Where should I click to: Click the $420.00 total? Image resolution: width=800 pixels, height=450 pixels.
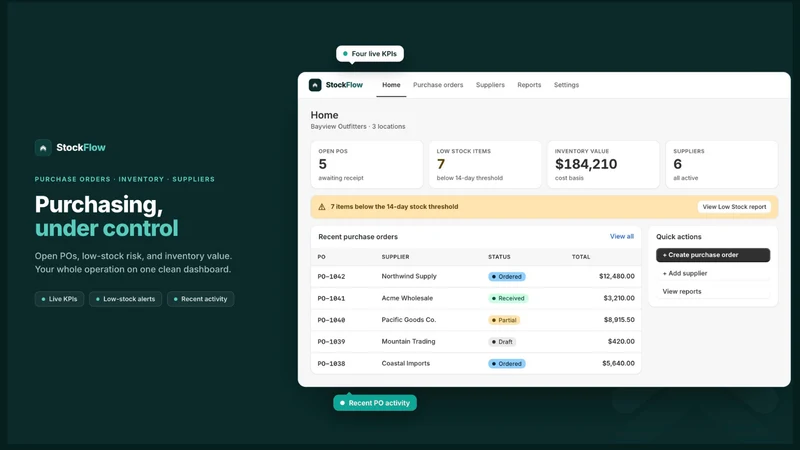[x=621, y=341]
